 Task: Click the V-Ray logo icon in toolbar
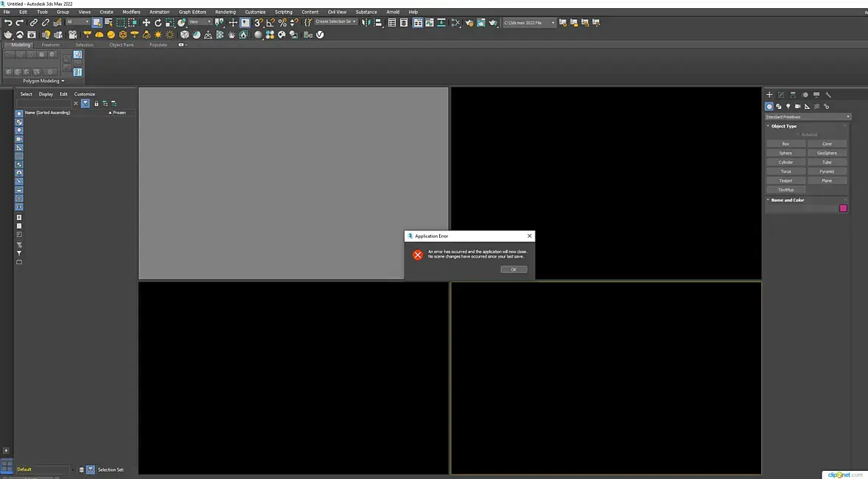click(x=320, y=35)
